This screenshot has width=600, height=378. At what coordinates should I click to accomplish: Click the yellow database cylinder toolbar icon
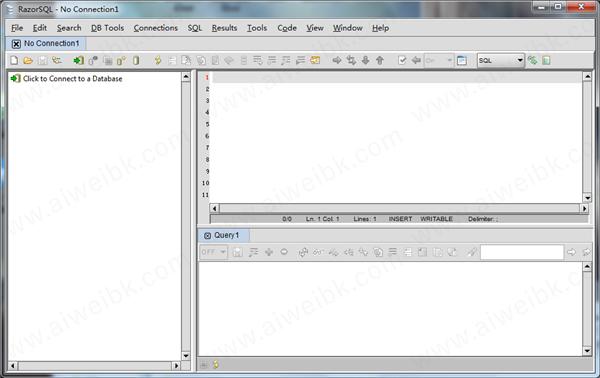136,60
